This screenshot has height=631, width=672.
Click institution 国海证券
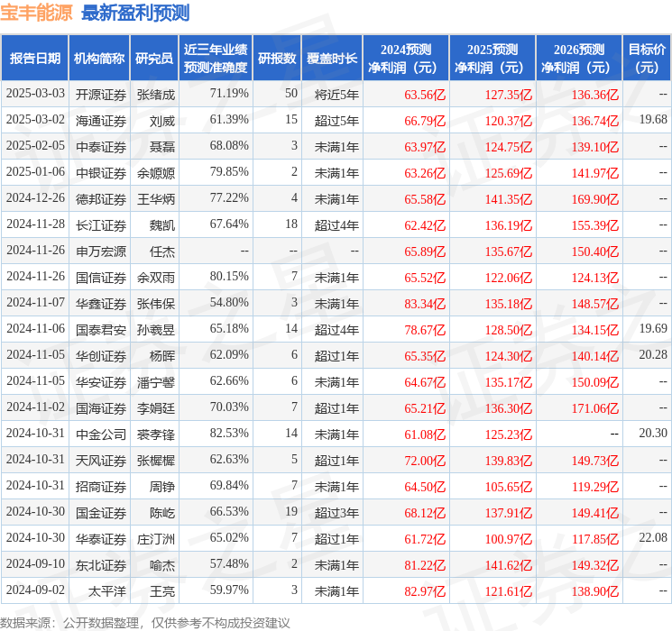101,408
